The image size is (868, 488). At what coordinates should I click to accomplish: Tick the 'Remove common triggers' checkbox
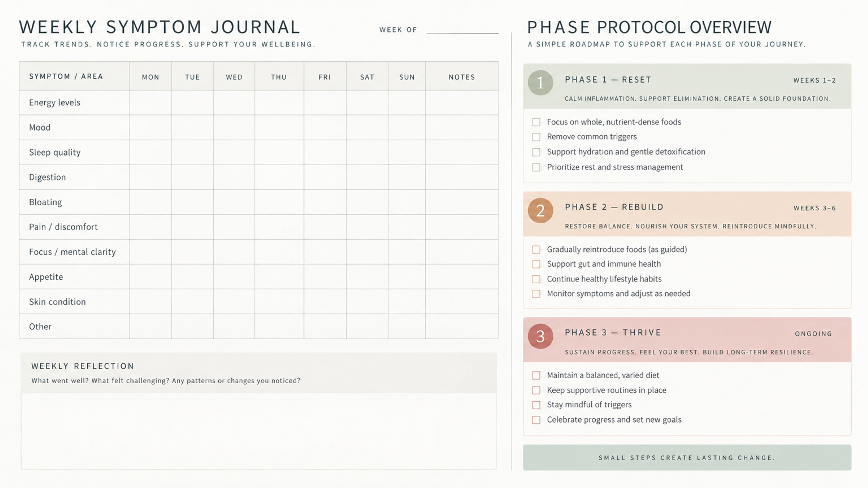(536, 137)
